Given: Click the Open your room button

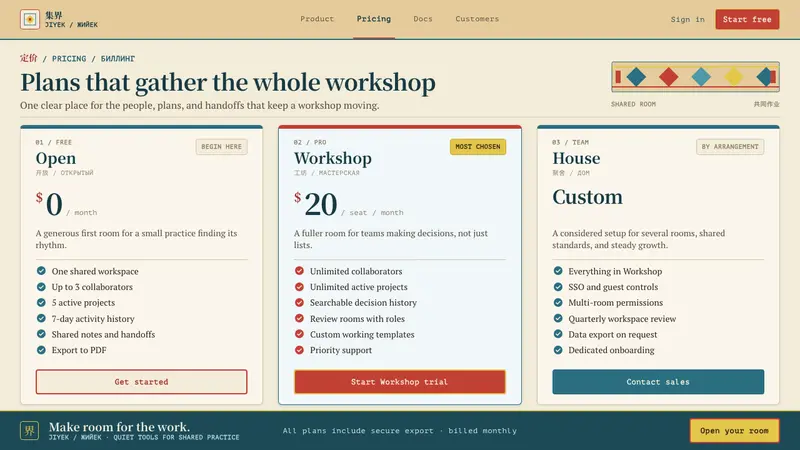Looking at the screenshot, I should [x=734, y=431].
